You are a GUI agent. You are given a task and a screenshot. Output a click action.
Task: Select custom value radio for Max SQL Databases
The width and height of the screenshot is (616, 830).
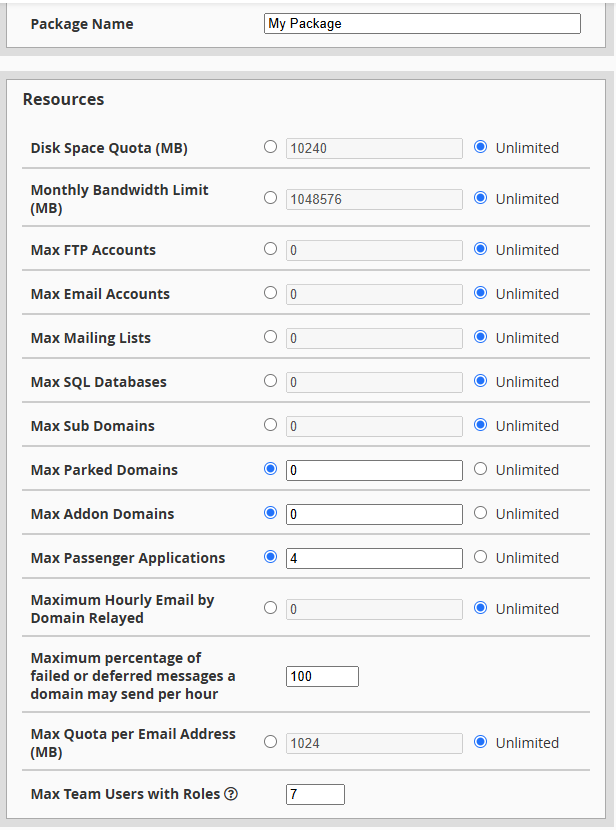point(270,381)
